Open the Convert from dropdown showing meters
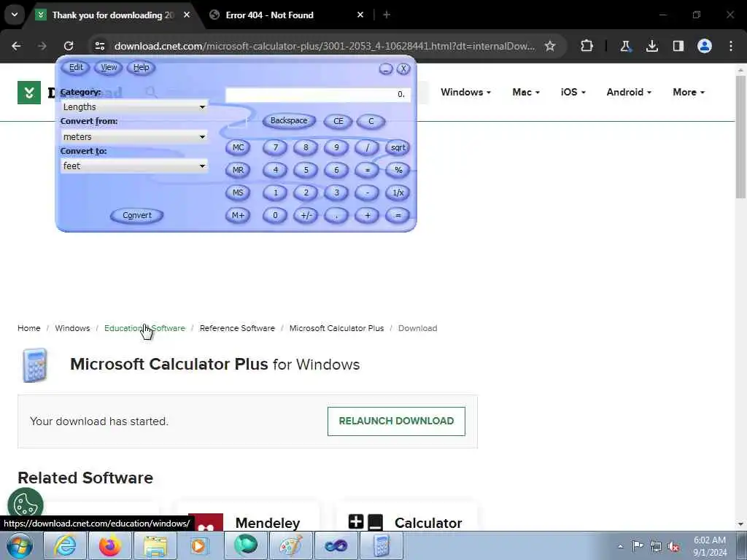 click(134, 136)
